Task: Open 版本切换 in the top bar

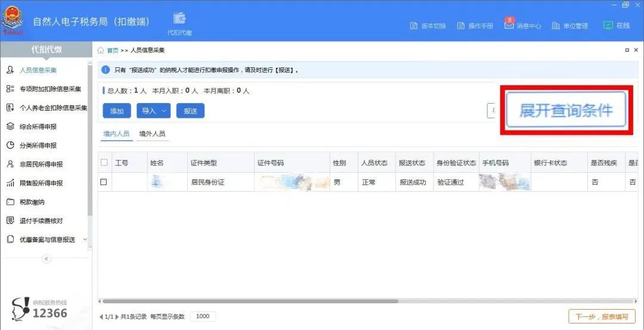Action: coord(428,26)
